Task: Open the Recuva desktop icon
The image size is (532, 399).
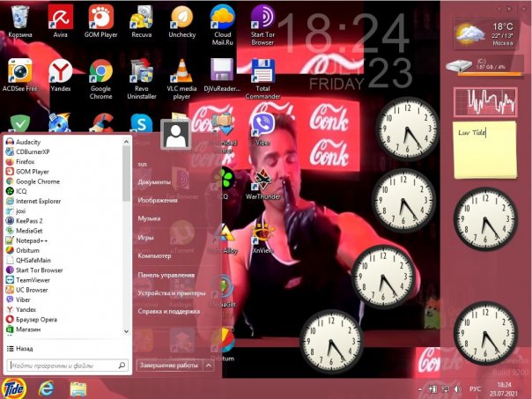Action: pyautogui.click(x=141, y=19)
